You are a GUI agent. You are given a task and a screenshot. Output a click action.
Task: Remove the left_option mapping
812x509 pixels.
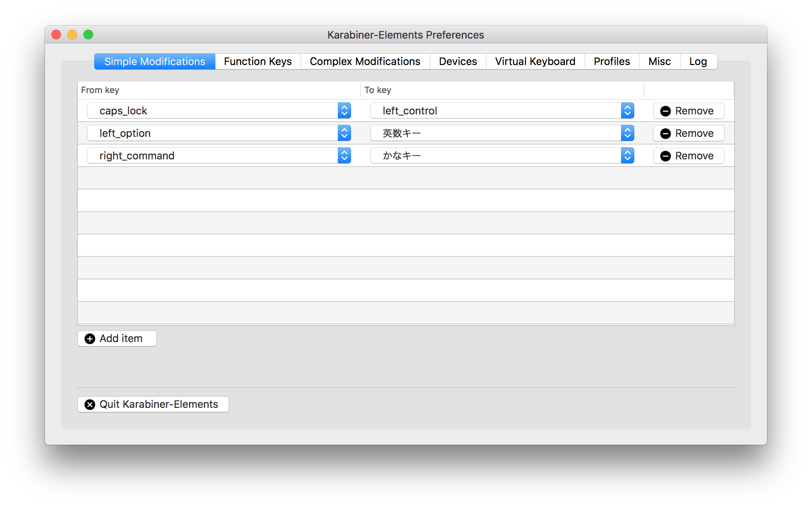pyautogui.click(x=688, y=133)
